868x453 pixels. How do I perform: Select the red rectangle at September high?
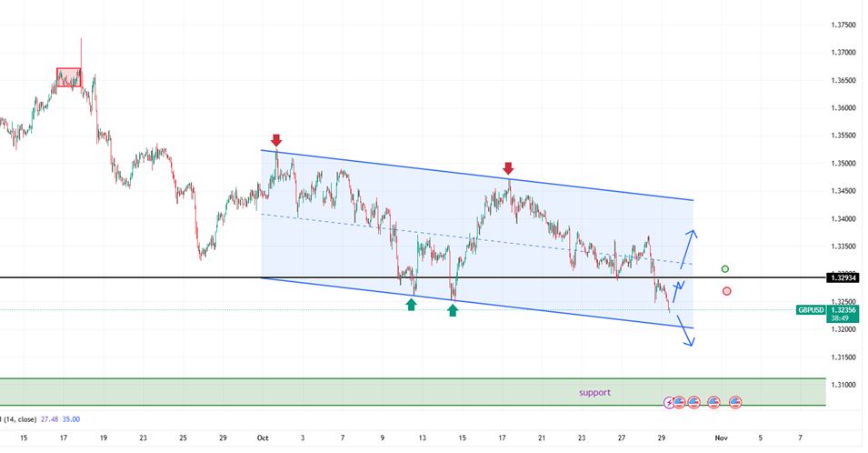coord(69,77)
